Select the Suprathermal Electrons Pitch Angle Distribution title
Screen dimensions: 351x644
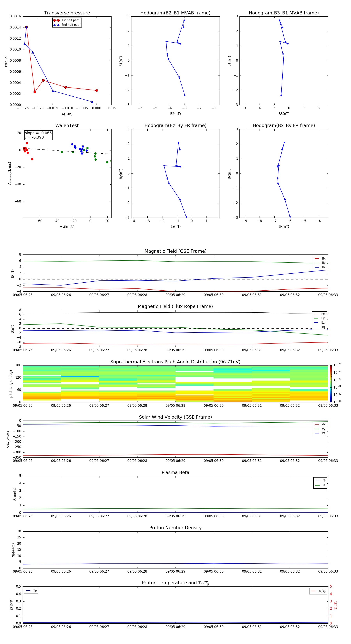(175, 362)
